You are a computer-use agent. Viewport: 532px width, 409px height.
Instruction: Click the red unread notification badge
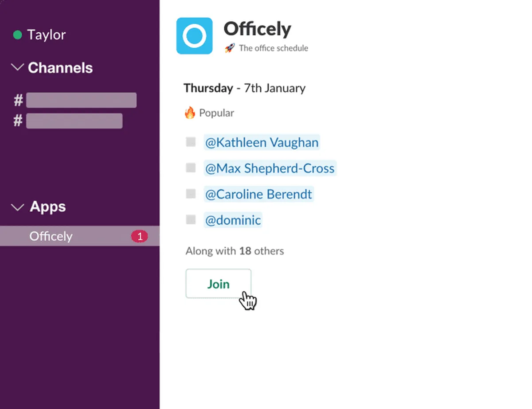[x=139, y=237]
